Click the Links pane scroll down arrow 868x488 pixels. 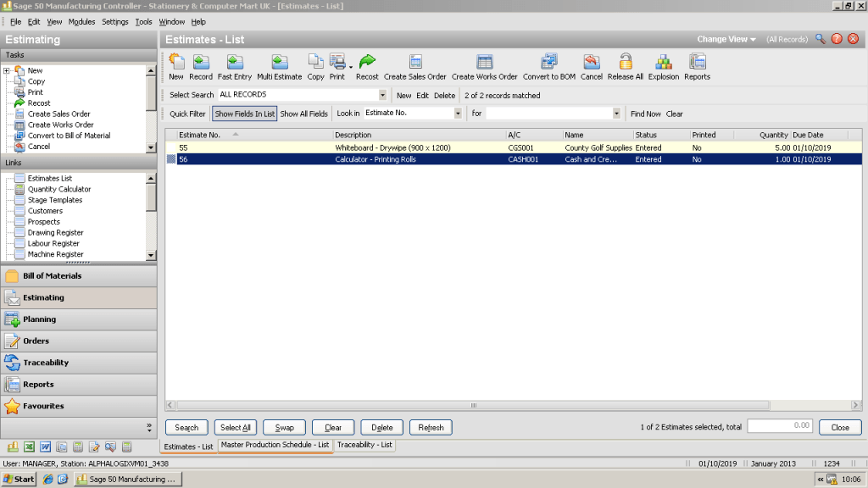pyautogui.click(x=151, y=255)
